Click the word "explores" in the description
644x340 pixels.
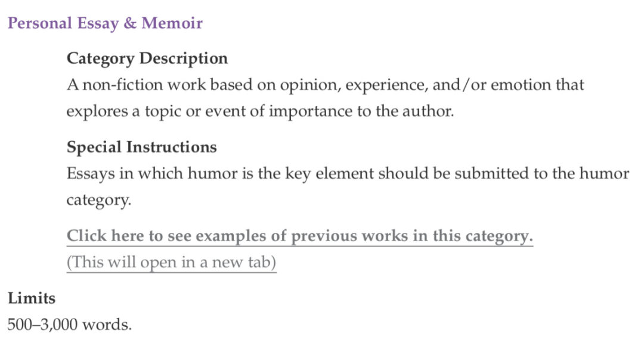[x=97, y=111]
